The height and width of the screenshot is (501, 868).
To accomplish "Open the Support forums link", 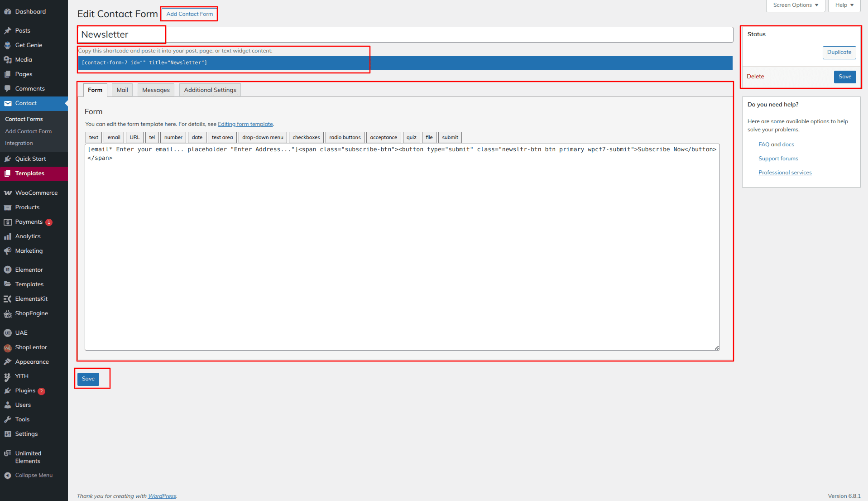I will click(x=778, y=159).
